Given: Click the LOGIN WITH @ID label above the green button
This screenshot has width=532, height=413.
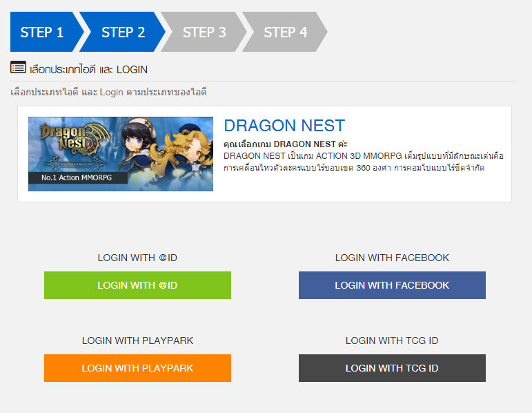Looking at the screenshot, I should pos(137,258).
